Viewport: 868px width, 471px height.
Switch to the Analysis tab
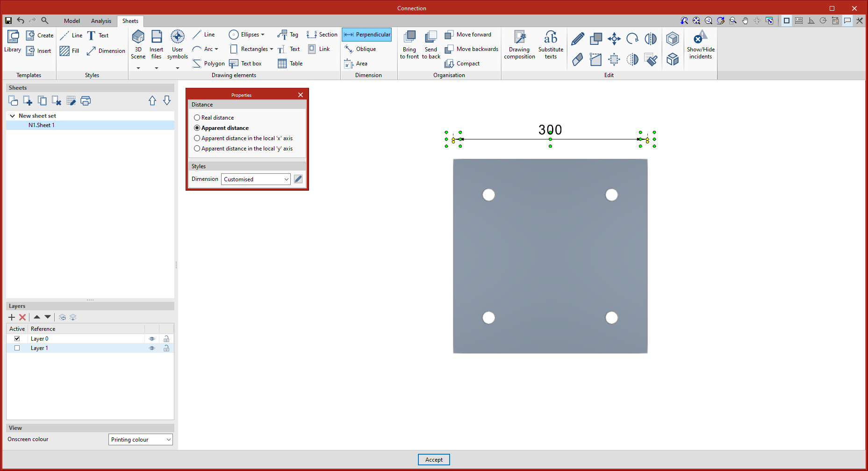click(101, 21)
